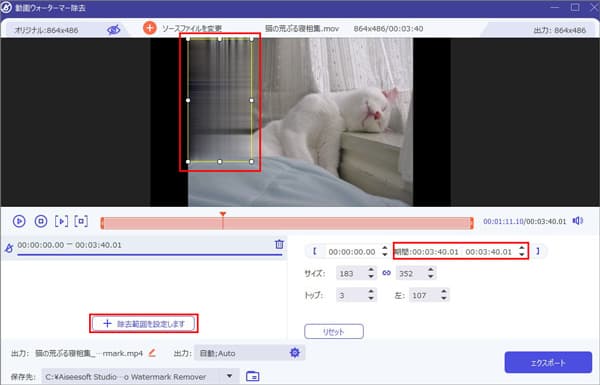Open the save folder with folder icon
Viewport: 600px width, 385px height.
click(253, 376)
